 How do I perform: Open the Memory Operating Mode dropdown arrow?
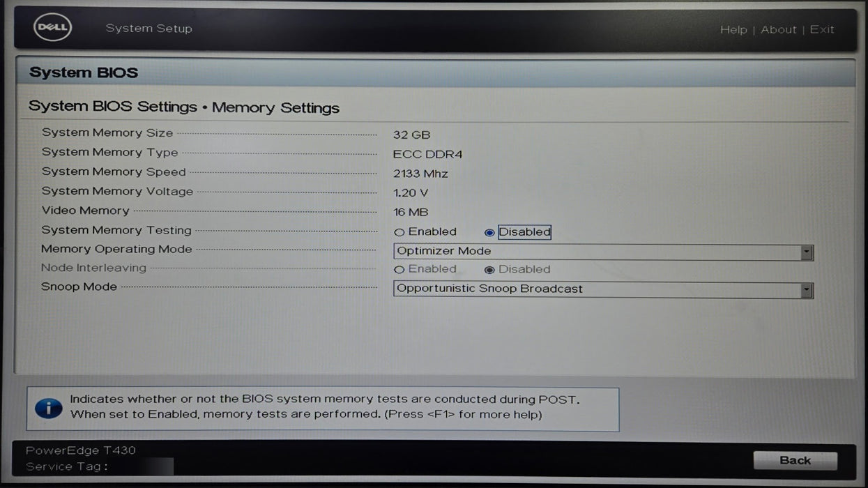(807, 252)
